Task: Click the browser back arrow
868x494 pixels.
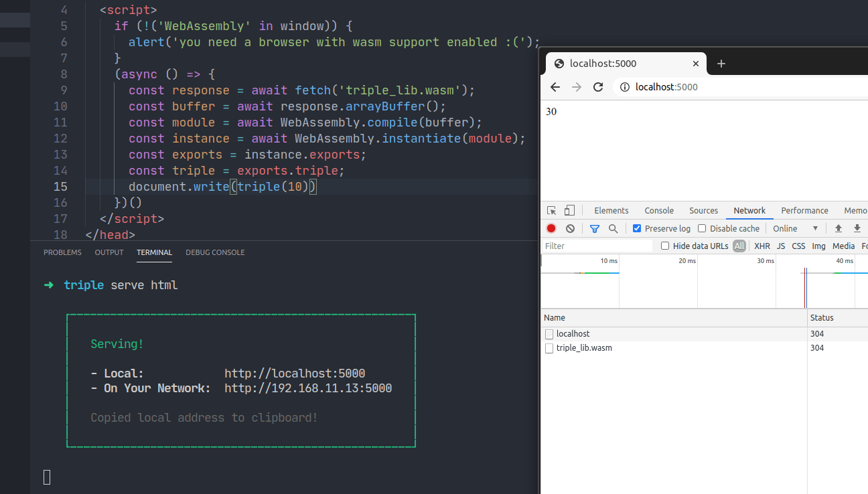Action: (555, 87)
